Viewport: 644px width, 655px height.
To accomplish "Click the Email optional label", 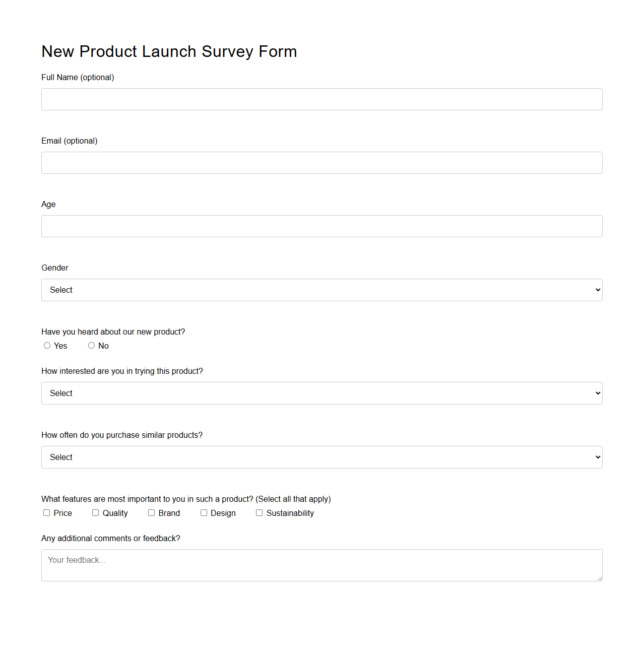I will pos(69,141).
